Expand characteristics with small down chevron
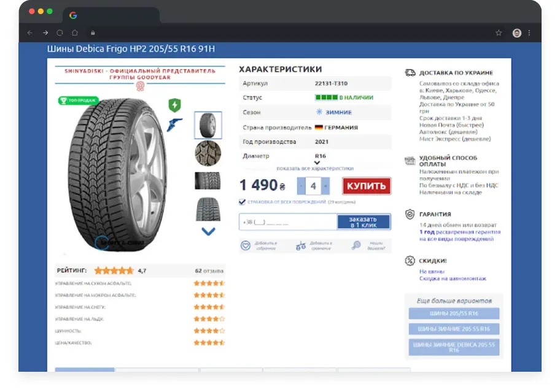Viewport: 560px width, 392px height. (x=317, y=163)
